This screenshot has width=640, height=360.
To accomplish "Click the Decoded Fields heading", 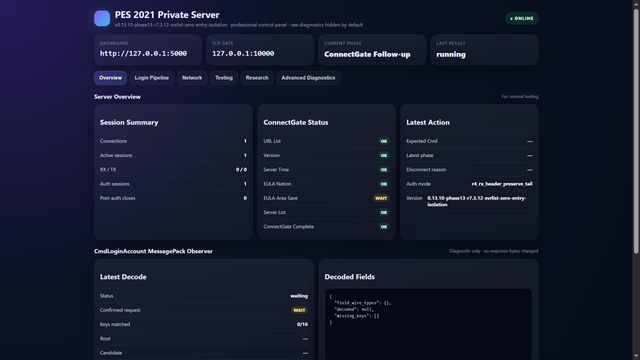I will click(349, 277).
